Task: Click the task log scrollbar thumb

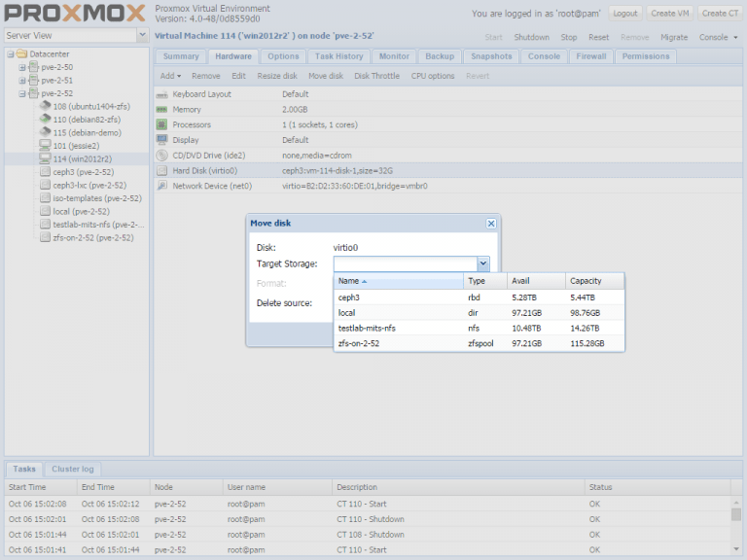Action: pos(736,514)
